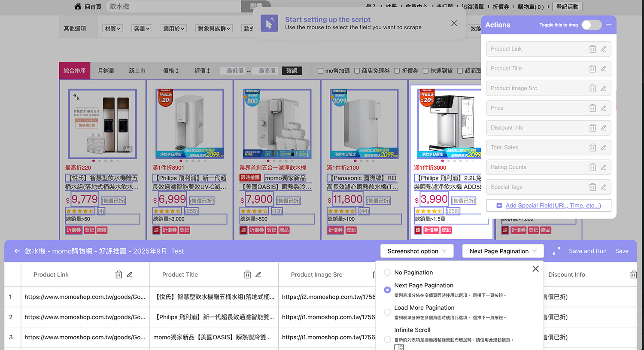644x350 pixels.
Task: Choose Load More Pagination option
Action: tap(387, 312)
